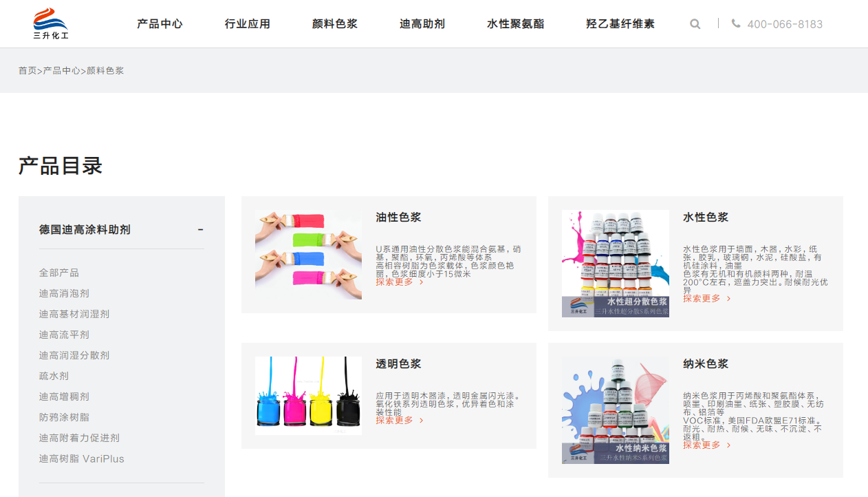Open 水性聚氨酯 in the navigation menu
The height and width of the screenshot is (497, 868).
[514, 23]
